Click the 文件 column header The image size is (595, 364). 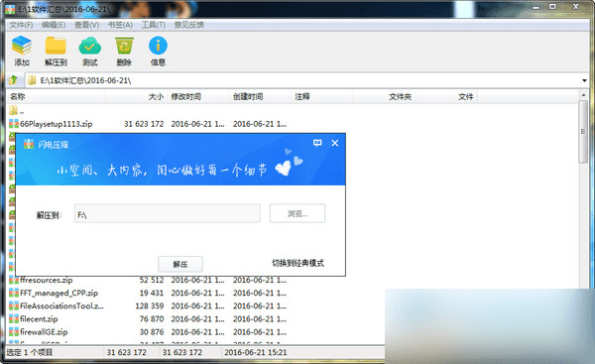[466, 97]
